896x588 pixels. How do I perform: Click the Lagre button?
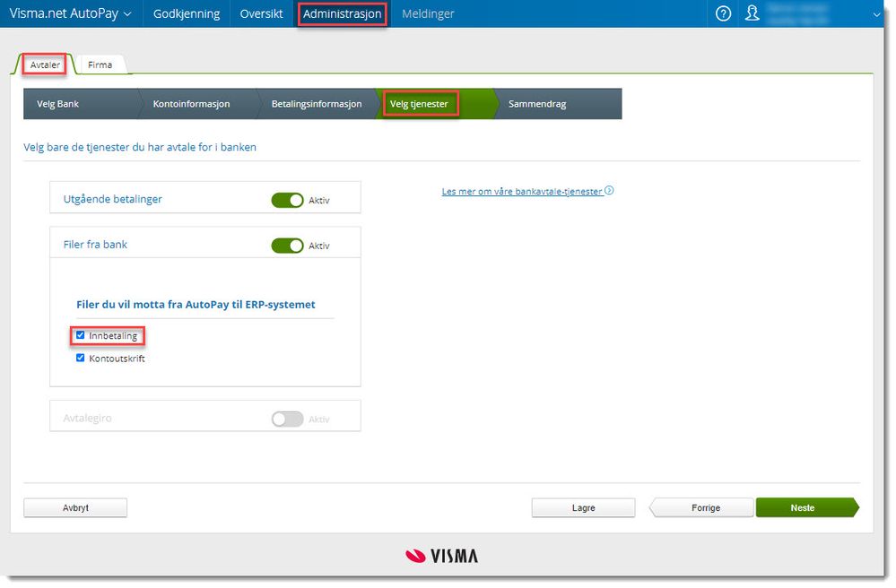click(583, 507)
